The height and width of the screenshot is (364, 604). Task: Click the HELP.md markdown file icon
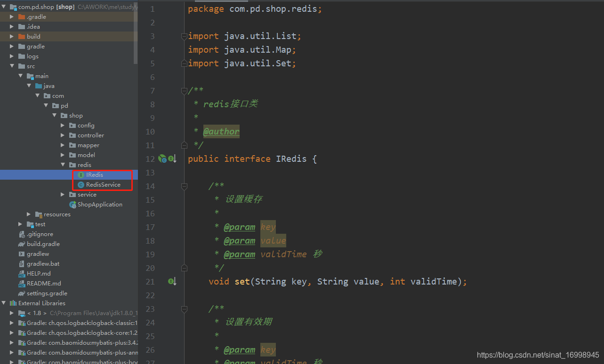[x=22, y=274]
